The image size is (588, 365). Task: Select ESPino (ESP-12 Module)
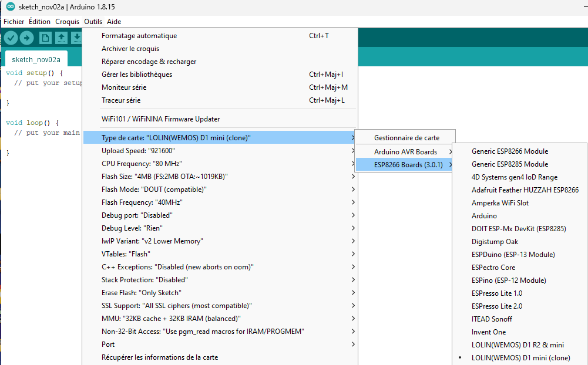(x=519, y=280)
